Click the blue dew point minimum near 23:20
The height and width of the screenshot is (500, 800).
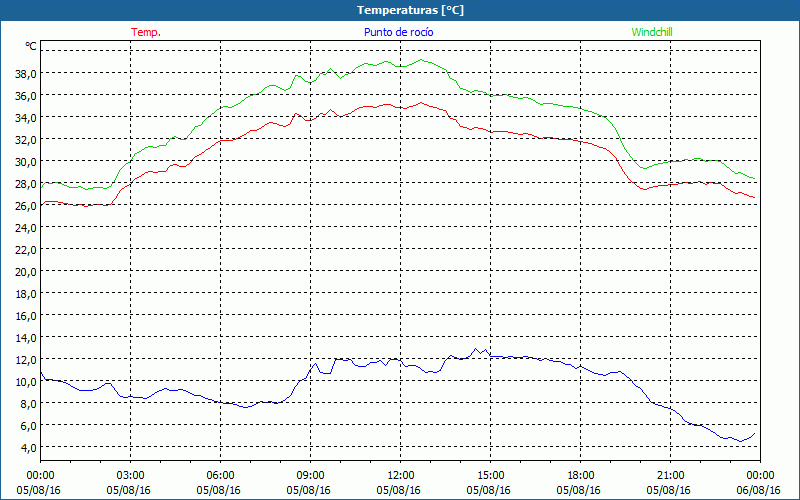point(740,441)
